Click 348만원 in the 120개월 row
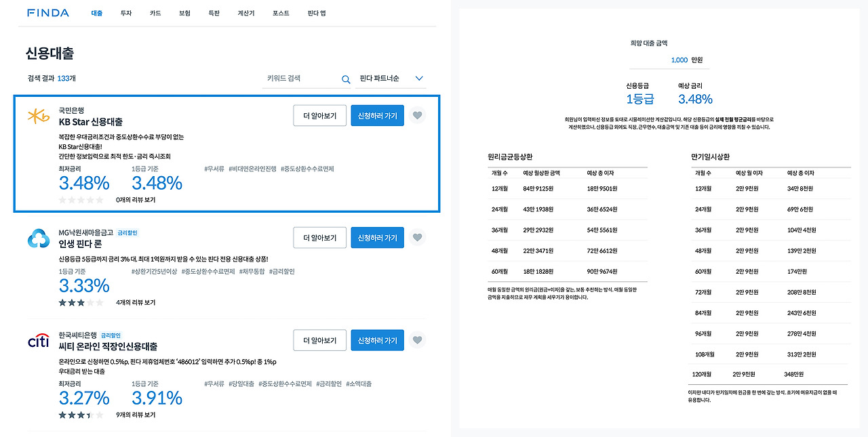 click(x=794, y=374)
